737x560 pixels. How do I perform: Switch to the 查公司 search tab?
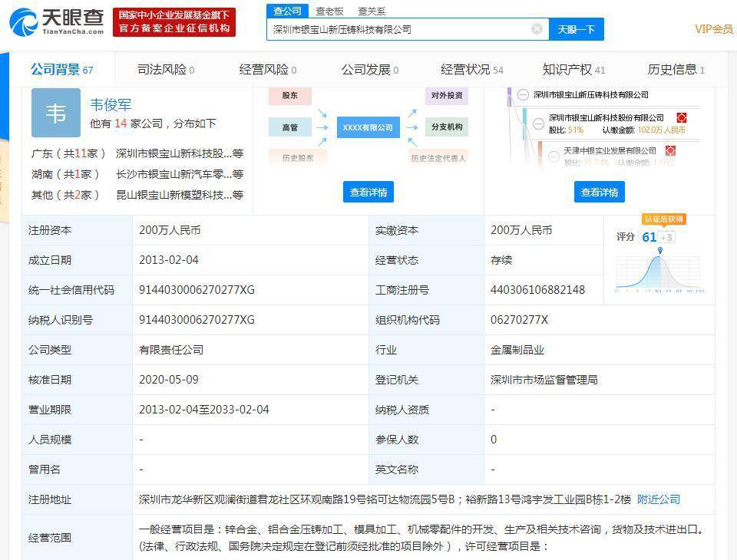pos(287,11)
